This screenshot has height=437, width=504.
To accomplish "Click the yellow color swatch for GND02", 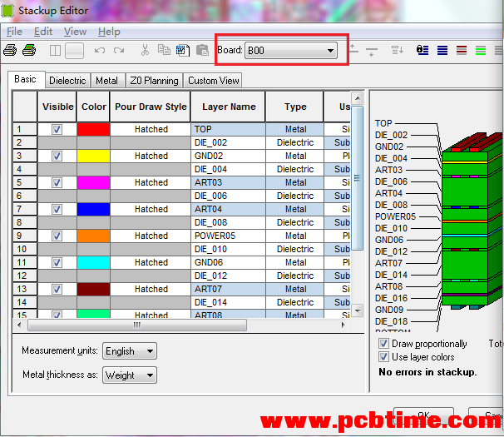I will [x=93, y=156].
